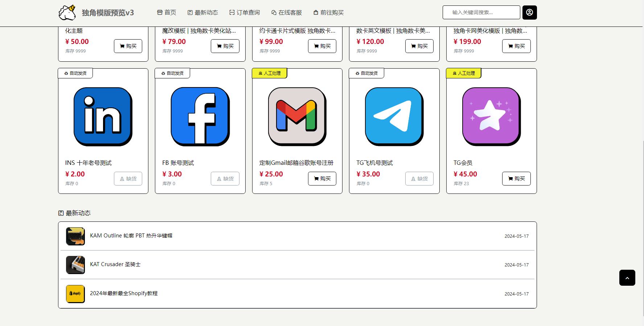Open KAT Crusader 圣骑士 article
The image size is (644, 326).
click(x=115, y=264)
